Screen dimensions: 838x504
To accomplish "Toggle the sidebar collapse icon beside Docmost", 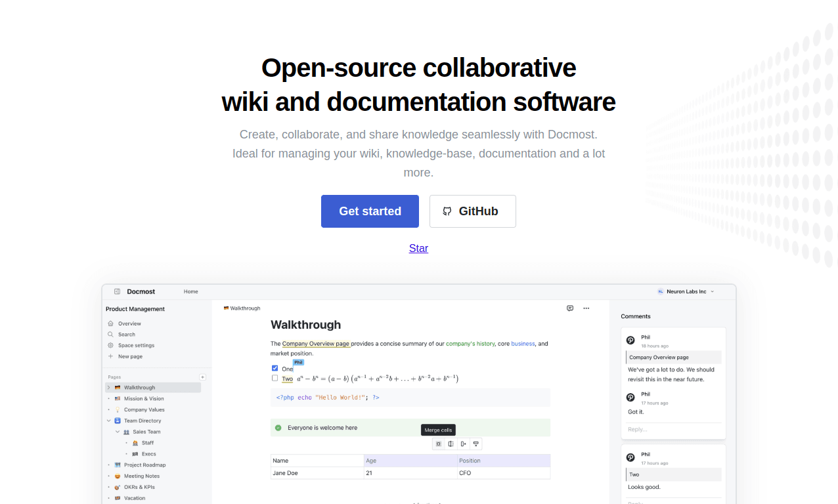I will pos(117,291).
